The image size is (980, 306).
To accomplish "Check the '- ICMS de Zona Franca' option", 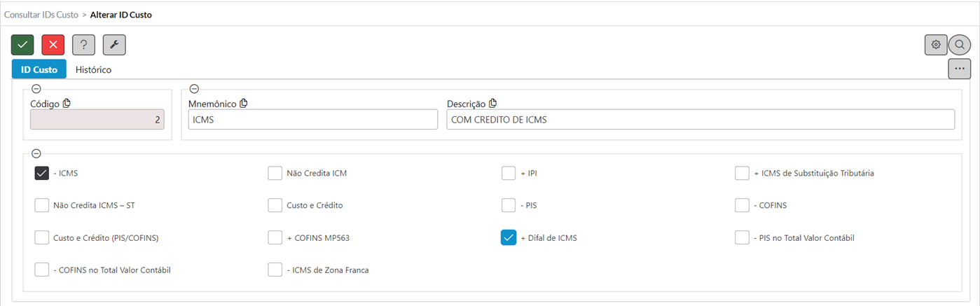I will tap(275, 270).
